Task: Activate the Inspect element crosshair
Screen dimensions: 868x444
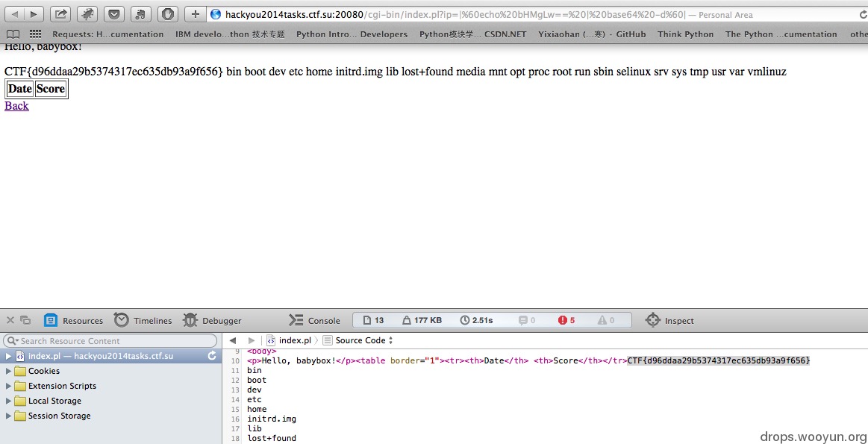Action: [669, 320]
